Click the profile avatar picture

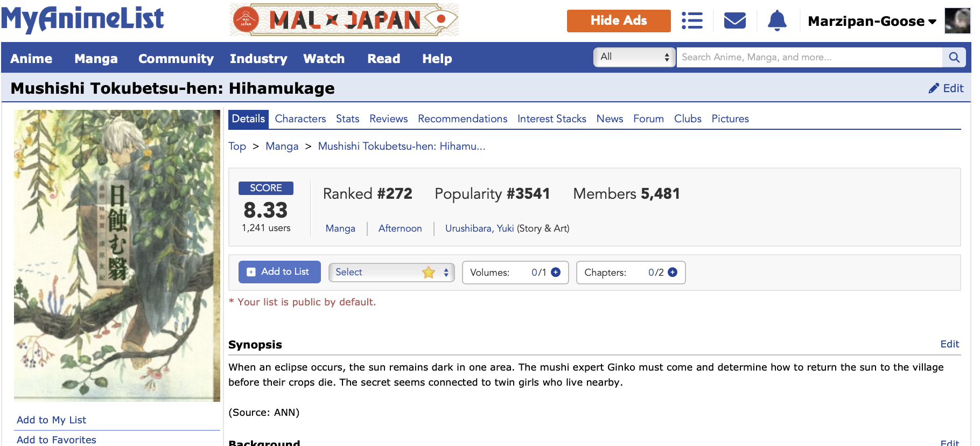click(x=957, y=21)
